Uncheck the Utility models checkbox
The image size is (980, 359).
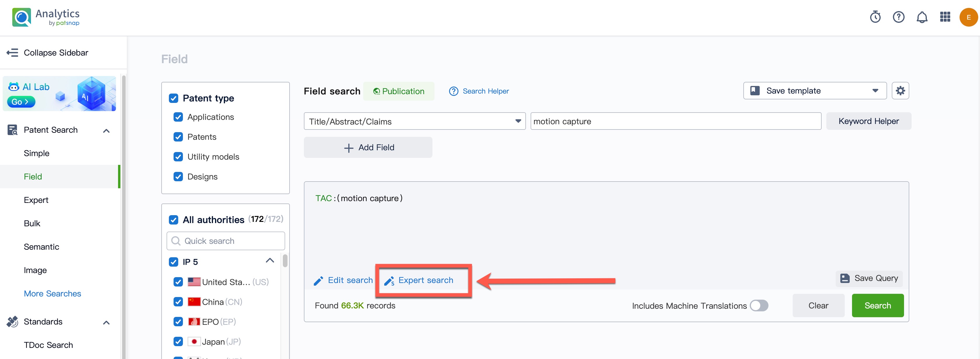tap(178, 157)
